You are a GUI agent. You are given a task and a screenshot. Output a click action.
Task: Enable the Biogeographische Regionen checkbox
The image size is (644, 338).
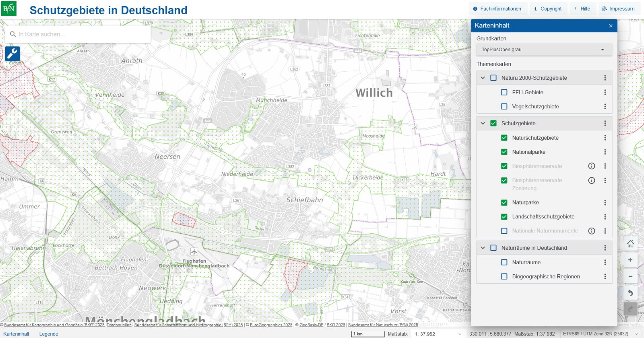point(504,276)
